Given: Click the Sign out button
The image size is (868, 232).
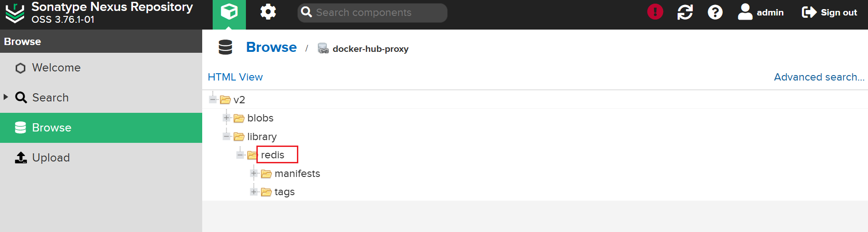Looking at the screenshot, I should [x=829, y=12].
